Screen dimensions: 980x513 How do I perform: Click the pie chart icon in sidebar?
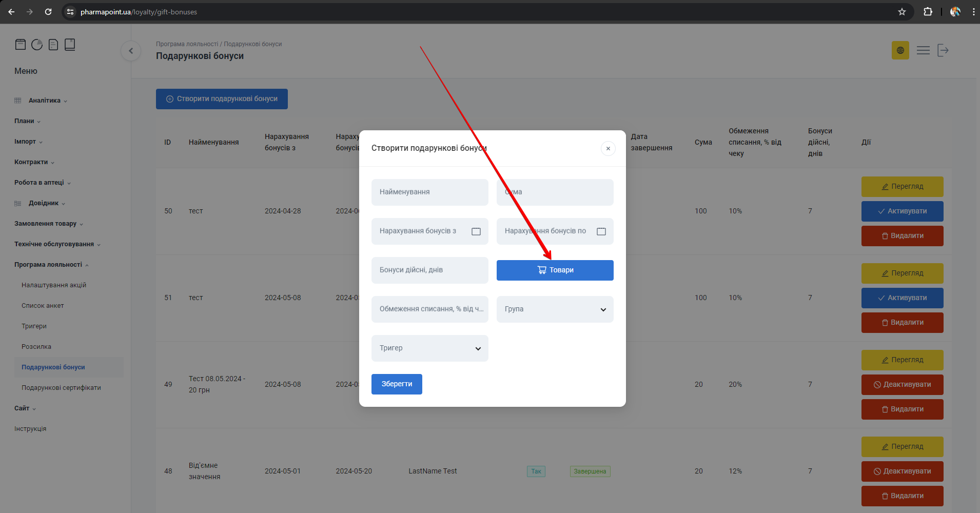(x=37, y=45)
